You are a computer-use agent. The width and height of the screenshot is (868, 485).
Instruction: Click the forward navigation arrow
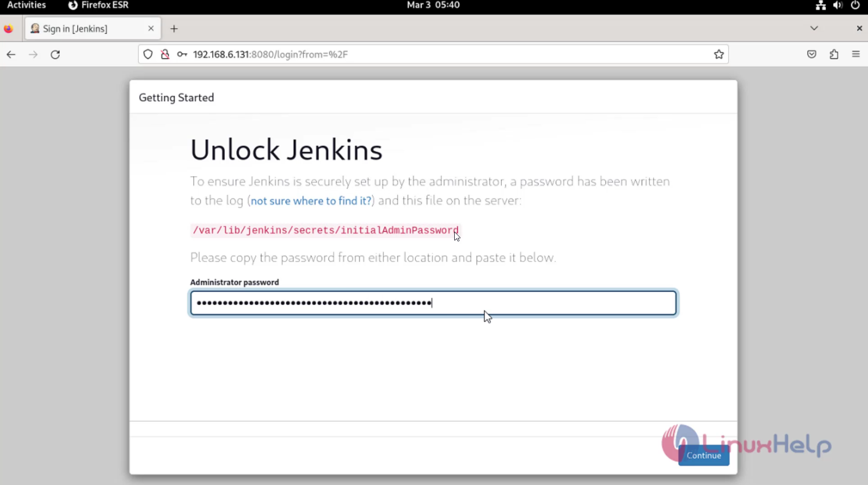point(33,54)
